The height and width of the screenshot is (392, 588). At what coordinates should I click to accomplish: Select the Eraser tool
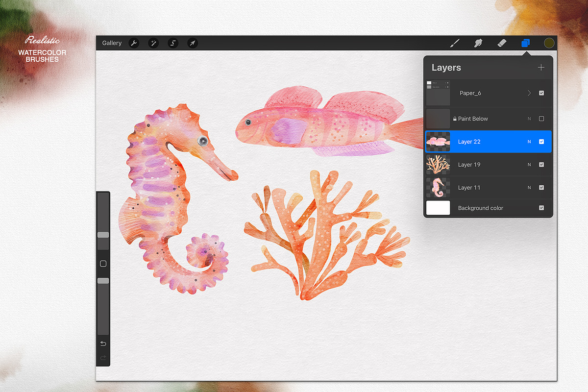501,43
